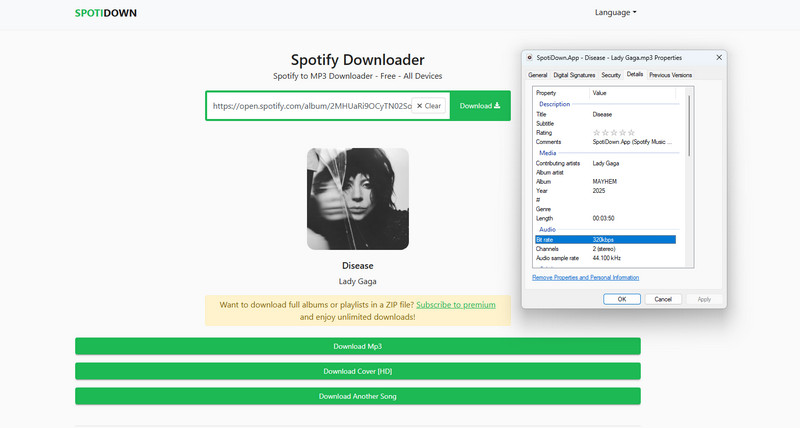Click the Genre property row
Image resolution: width=800 pixels, height=428 pixels.
click(606, 209)
